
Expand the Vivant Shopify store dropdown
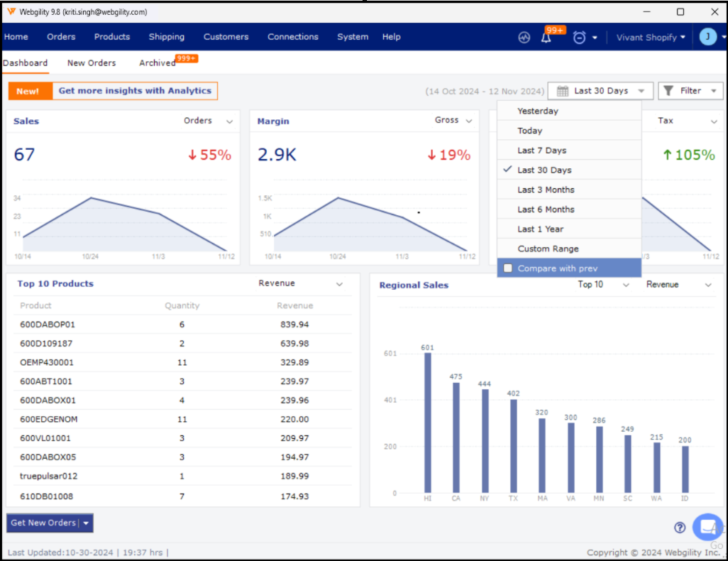[651, 38]
